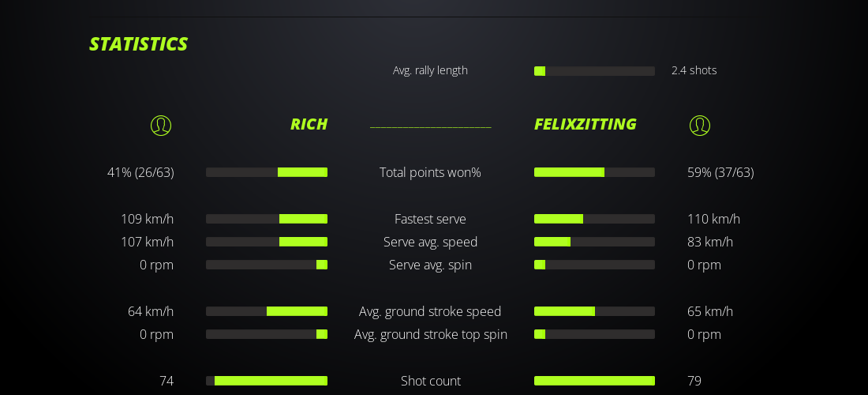868x395 pixels.
Task: Click Felixzitting's Avg. ground stroke speed bar
Action: 594,311
